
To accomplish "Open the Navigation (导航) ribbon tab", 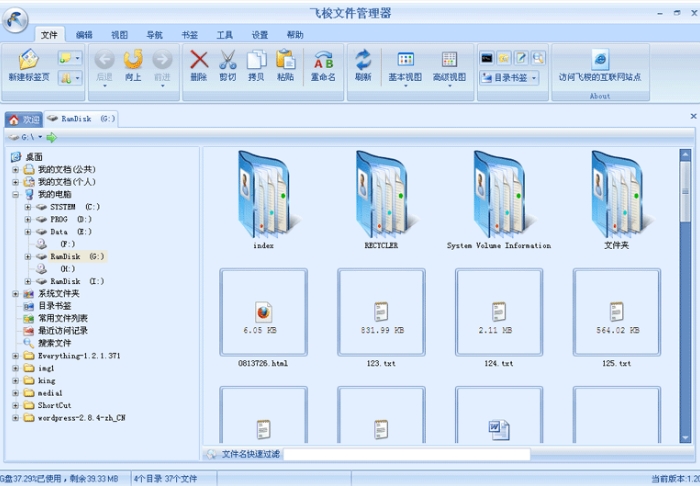I will click(x=154, y=35).
